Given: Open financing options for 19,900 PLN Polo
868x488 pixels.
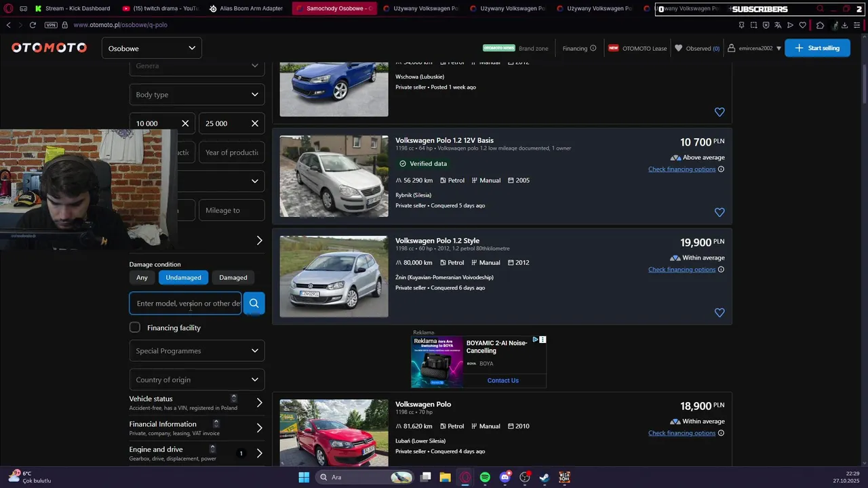Looking at the screenshot, I should click(682, 270).
